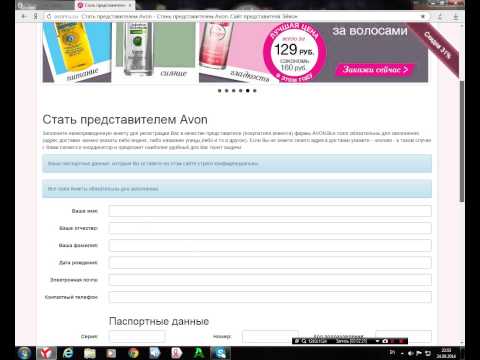Click the taskbar clock and date
This screenshot has width=480, height=360.
point(446,353)
